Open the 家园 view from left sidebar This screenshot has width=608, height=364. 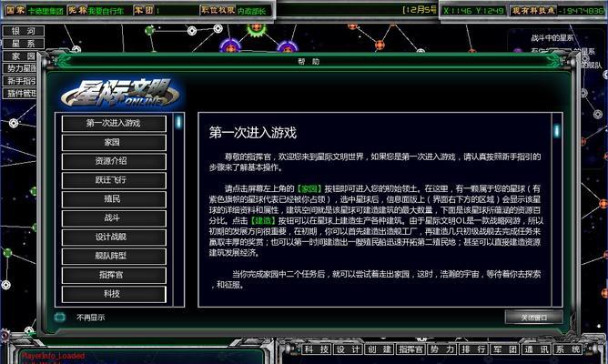20,56
